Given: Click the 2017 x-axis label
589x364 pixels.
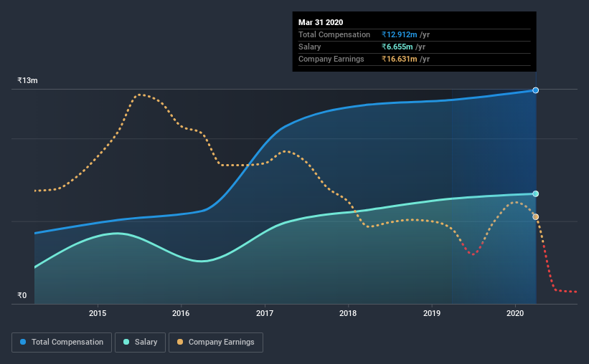Looking at the screenshot, I should pos(265,313).
